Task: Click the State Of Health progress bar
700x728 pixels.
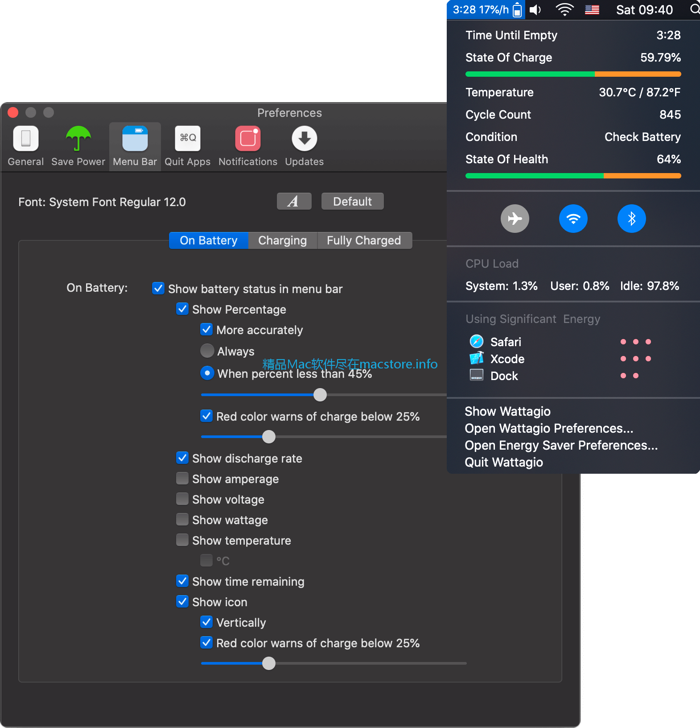Action: click(x=573, y=176)
